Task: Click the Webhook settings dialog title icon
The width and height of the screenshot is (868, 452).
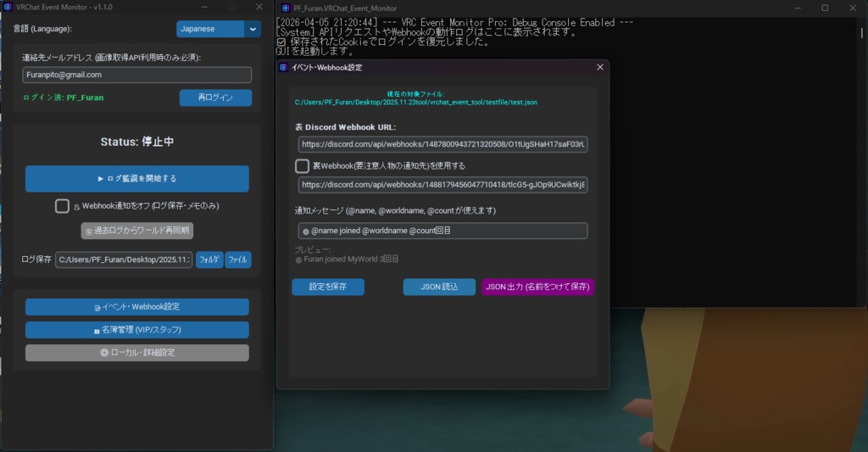Action: pyautogui.click(x=283, y=67)
